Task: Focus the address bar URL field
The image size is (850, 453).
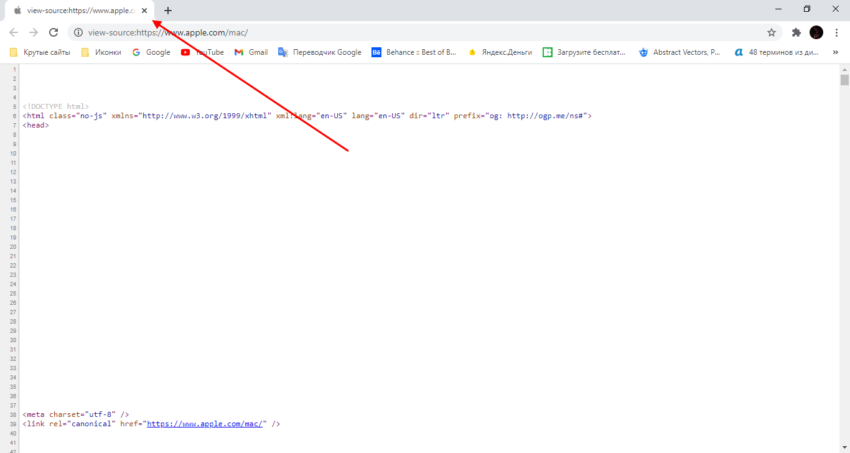Action: pyautogui.click(x=400, y=32)
